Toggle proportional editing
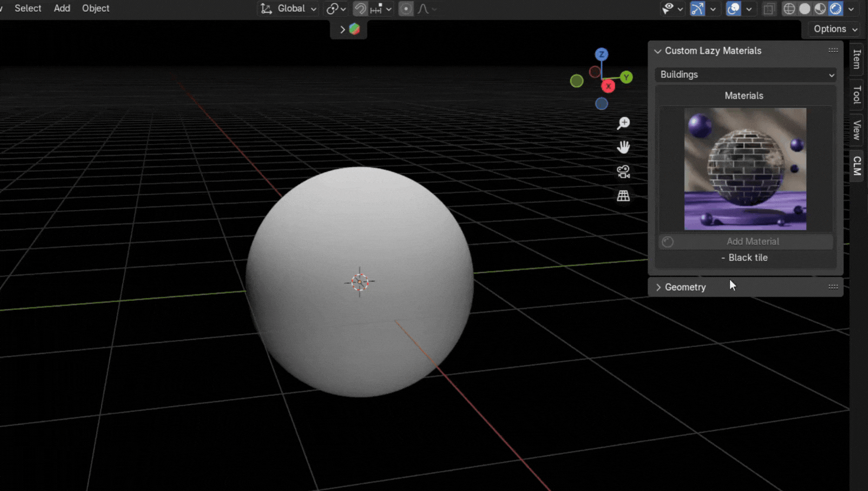Screen dimensions: 868x491 coord(406,9)
